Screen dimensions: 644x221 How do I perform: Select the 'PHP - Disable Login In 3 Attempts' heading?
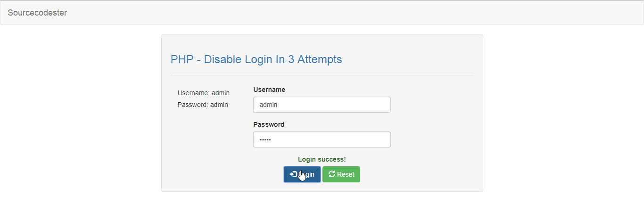(256, 59)
